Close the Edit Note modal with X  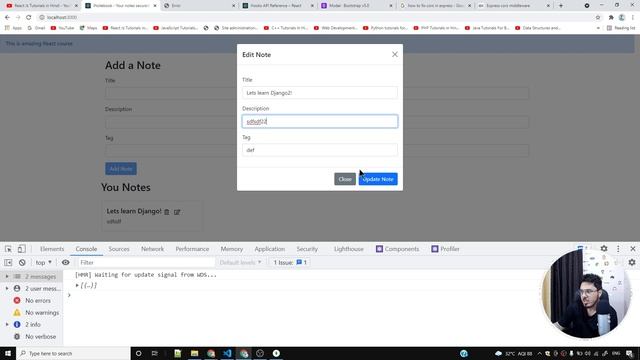tap(394, 54)
